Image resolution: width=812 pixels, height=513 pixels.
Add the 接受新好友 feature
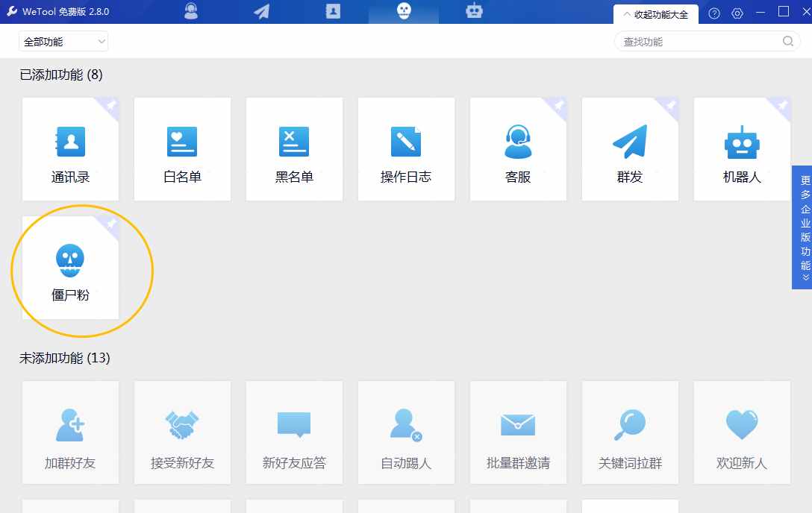[x=182, y=432]
